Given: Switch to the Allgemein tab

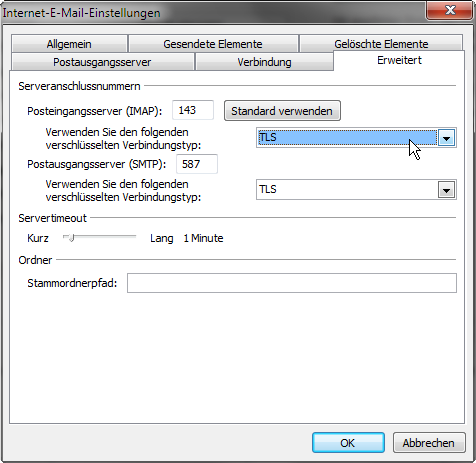Looking at the screenshot, I should click(x=69, y=44).
